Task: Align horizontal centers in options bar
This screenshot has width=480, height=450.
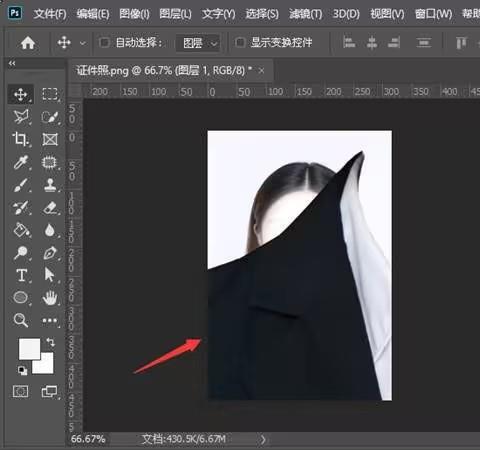Action: 372,43
